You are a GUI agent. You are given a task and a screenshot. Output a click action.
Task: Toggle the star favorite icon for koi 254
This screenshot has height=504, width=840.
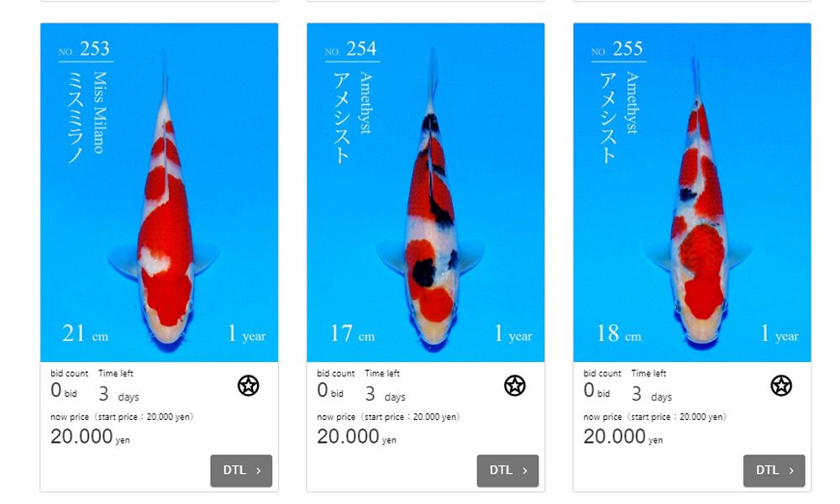point(514,386)
